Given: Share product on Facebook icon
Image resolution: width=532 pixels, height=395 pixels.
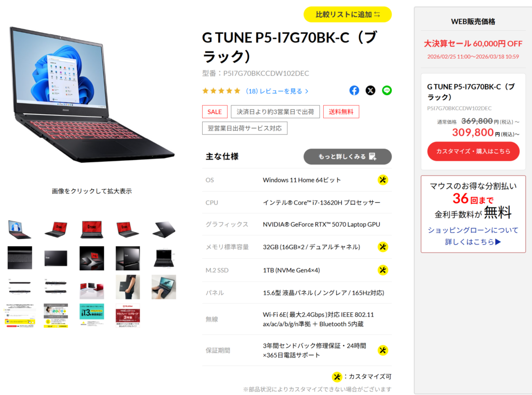Looking at the screenshot, I should (354, 90).
